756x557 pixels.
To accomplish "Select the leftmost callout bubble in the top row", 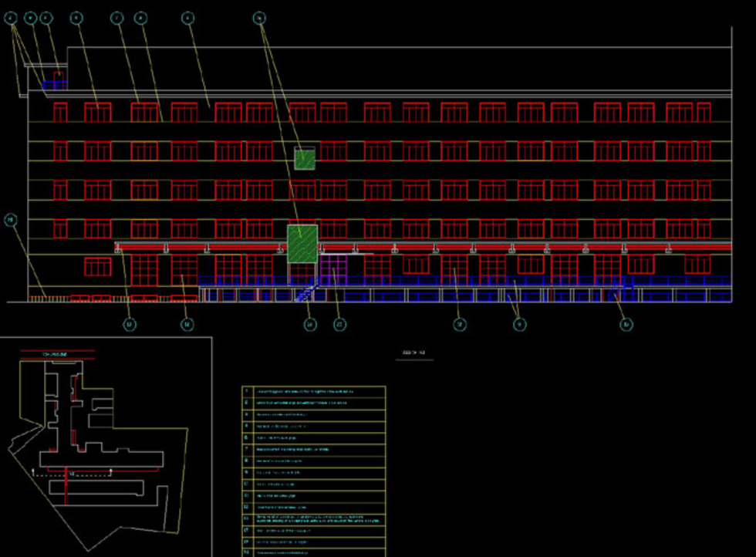I will [x=12, y=18].
